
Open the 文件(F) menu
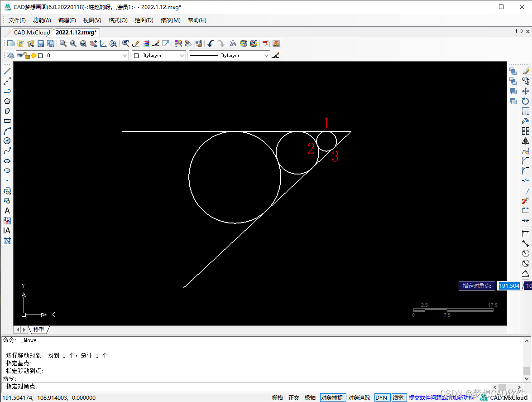pos(17,20)
